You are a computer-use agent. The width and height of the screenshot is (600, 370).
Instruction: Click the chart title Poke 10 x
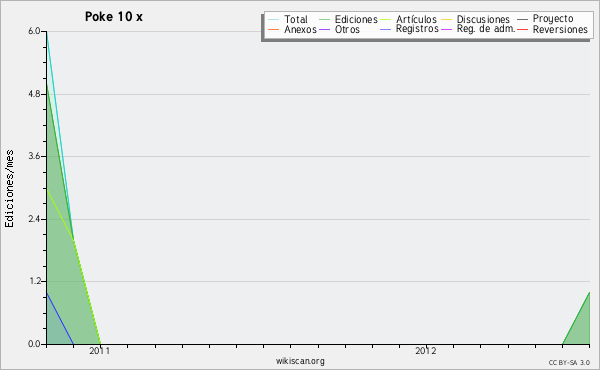pos(114,17)
